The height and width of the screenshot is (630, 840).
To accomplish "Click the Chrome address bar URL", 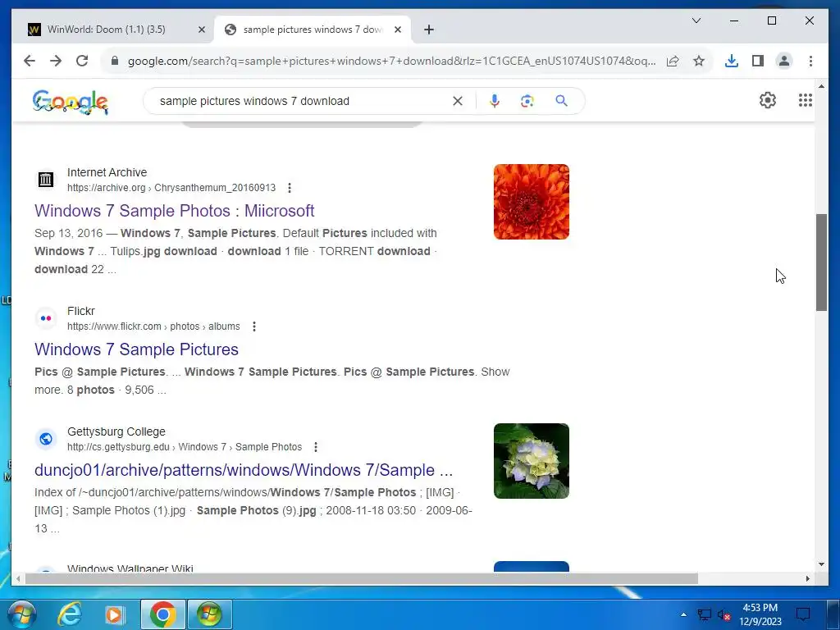I will pyautogui.click(x=391, y=61).
